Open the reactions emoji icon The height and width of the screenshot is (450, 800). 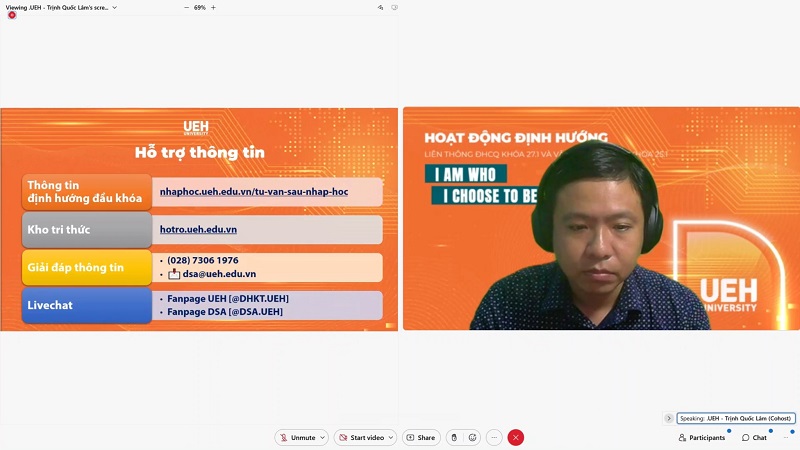(x=472, y=437)
